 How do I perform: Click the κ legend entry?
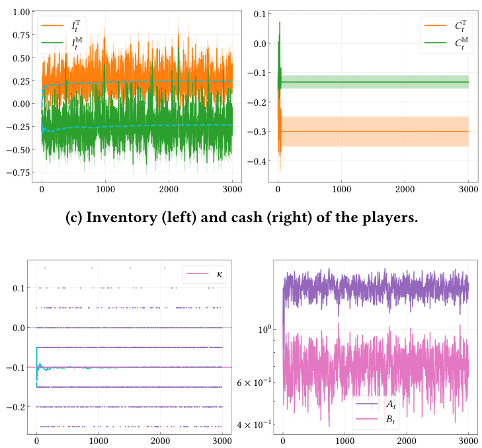point(209,274)
